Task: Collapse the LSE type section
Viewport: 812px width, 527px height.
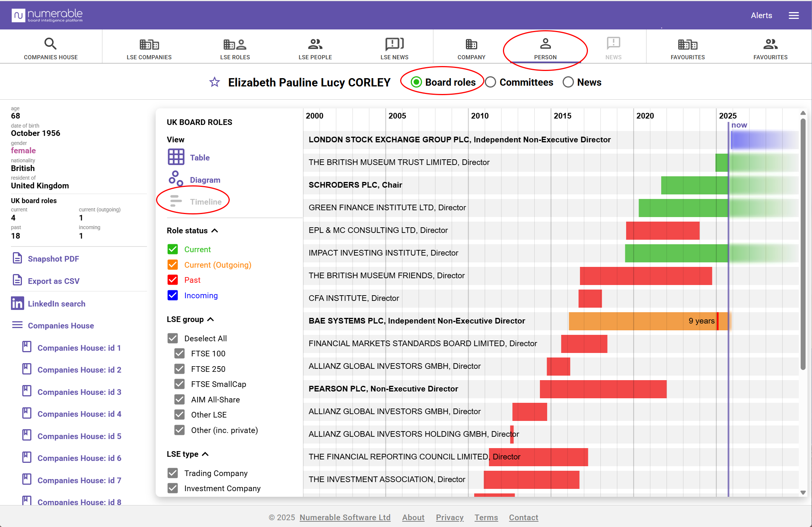Action: (205, 454)
